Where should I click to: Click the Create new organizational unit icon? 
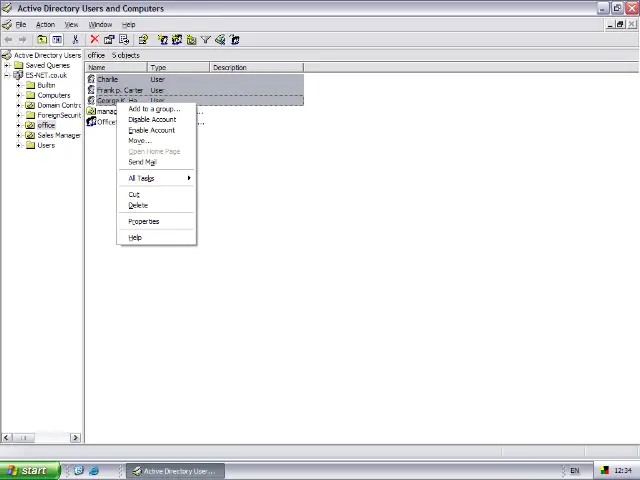(x=191, y=40)
